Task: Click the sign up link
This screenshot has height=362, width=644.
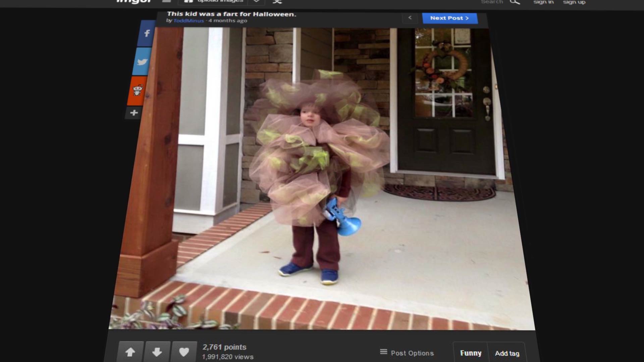Action: [574, 2]
